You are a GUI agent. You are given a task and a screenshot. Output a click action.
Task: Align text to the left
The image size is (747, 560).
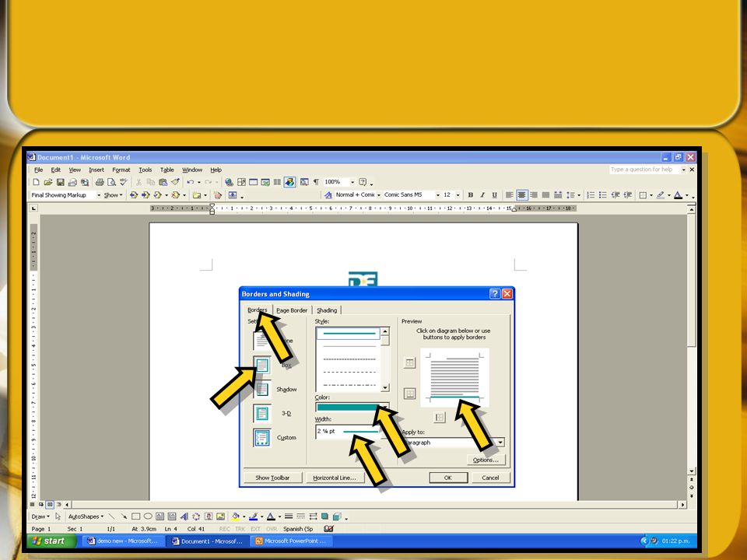(509, 195)
